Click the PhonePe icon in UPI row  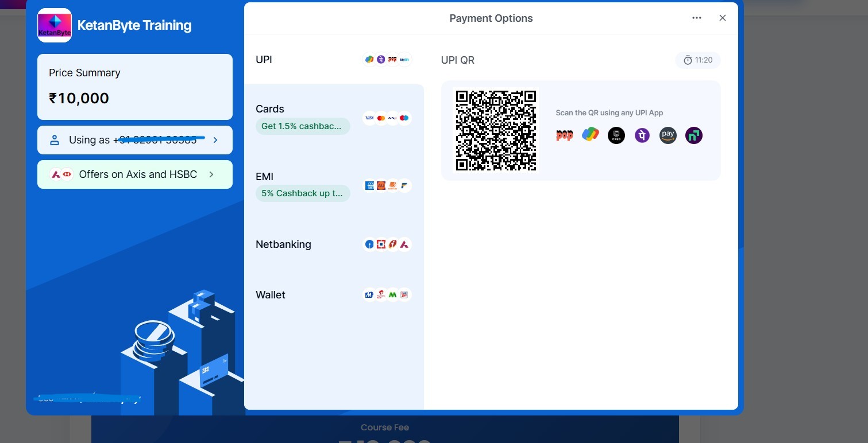tap(381, 60)
